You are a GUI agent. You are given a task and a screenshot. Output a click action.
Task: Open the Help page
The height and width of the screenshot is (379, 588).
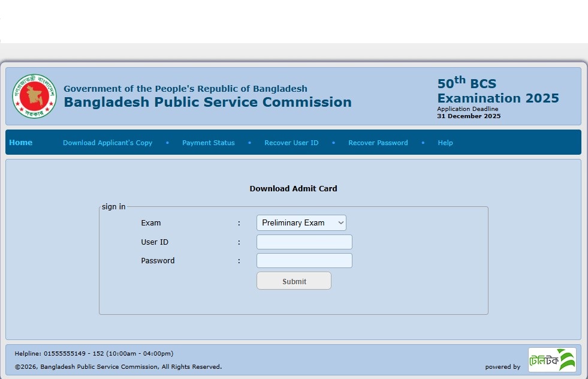(x=445, y=143)
